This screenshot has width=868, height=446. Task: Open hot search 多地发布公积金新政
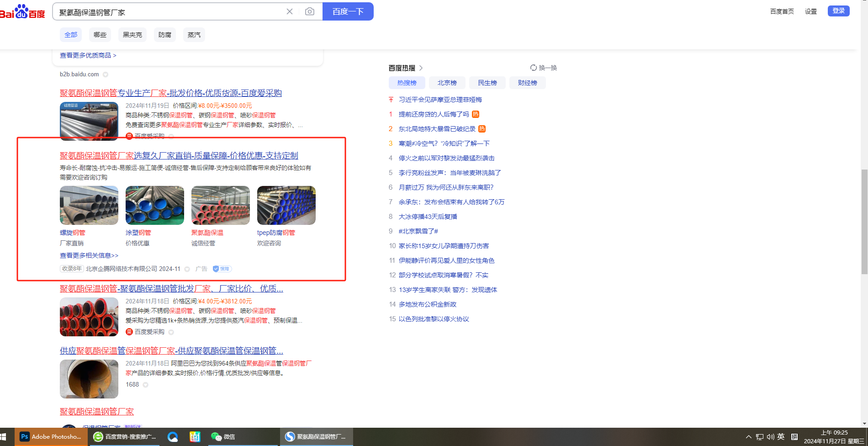coord(428,304)
